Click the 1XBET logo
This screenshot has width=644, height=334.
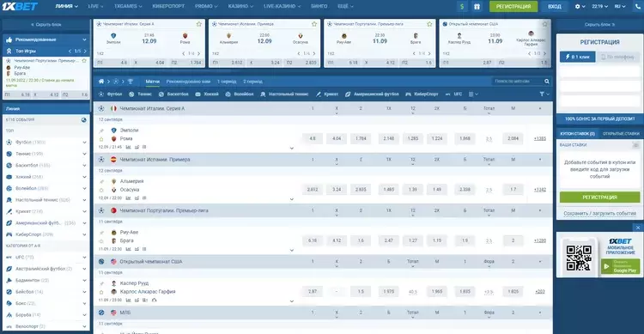tap(20, 6)
